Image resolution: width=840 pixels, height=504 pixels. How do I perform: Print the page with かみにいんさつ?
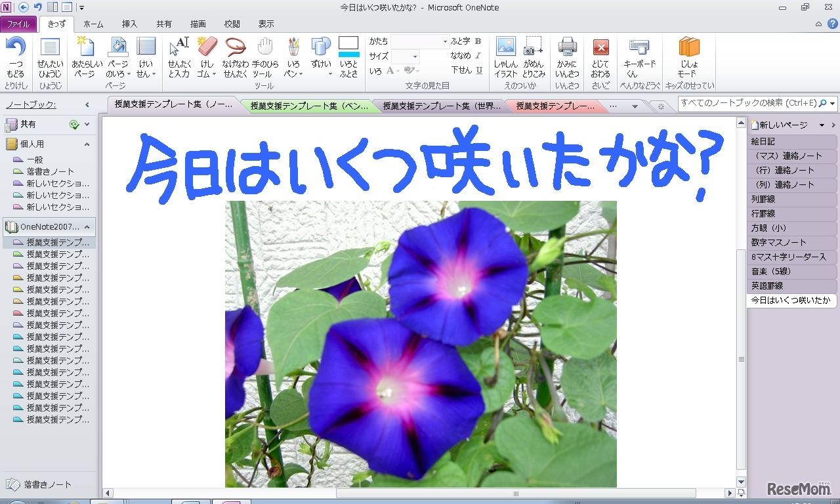coord(566,56)
